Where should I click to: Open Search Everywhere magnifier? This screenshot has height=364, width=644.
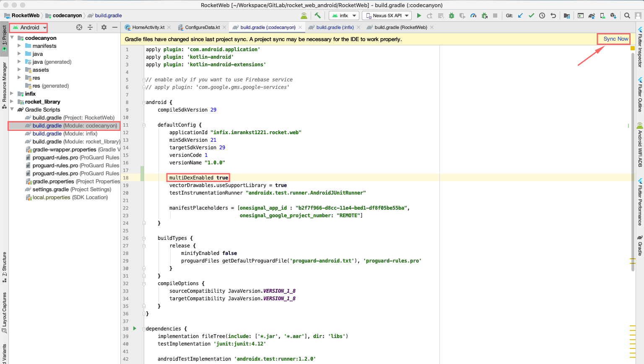pyautogui.click(x=627, y=15)
